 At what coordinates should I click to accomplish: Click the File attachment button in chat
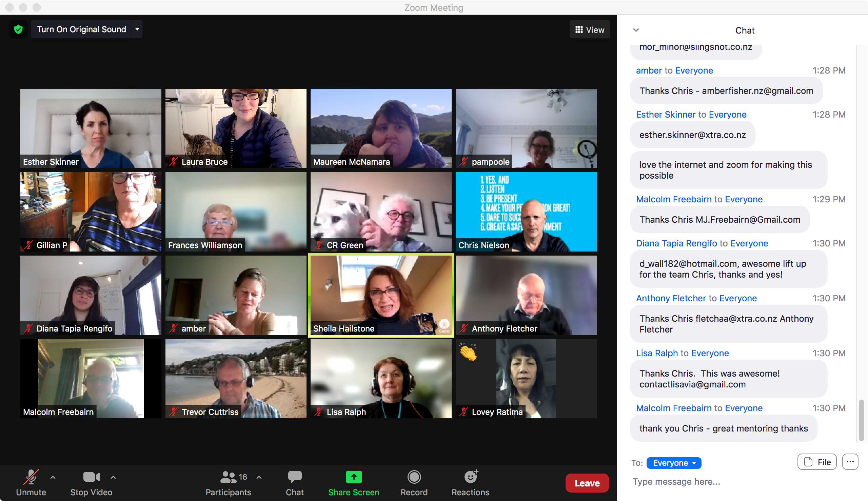tap(817, 462)
